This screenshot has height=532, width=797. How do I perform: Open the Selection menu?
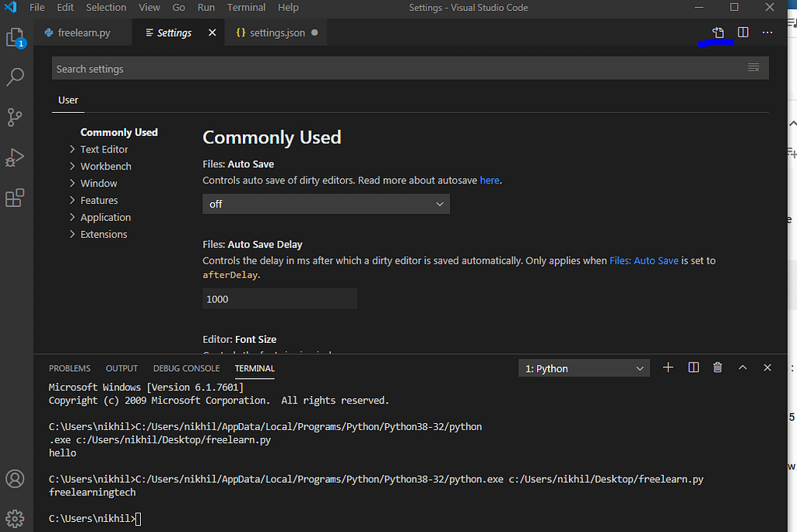click(x=106, y=8)
